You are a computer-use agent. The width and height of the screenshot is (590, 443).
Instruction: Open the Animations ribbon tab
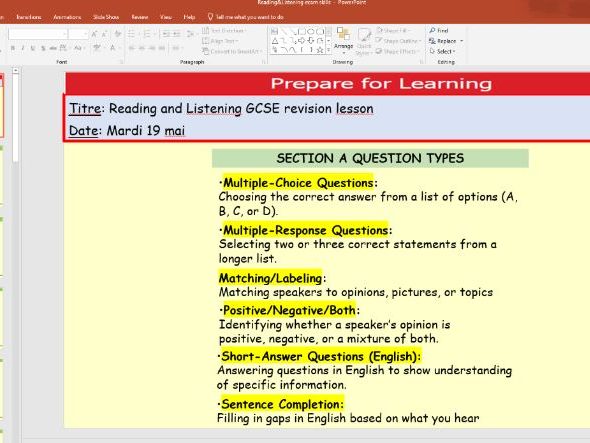[67, 17]
